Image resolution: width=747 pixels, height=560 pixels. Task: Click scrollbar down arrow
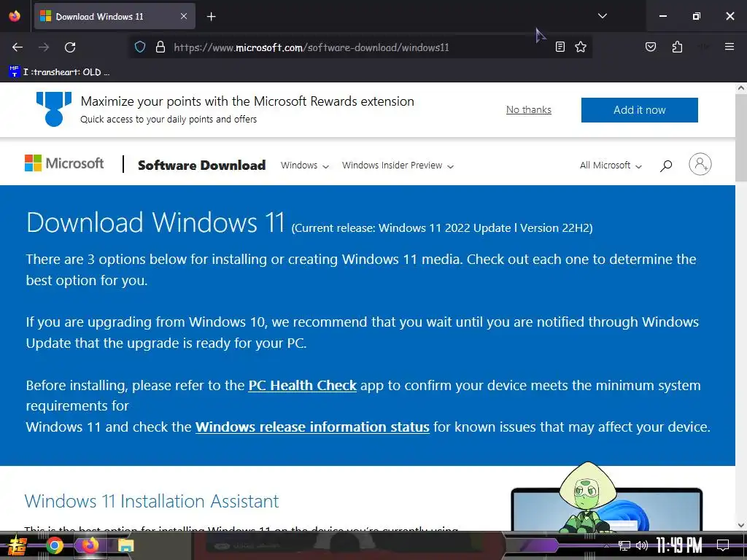[741, 525]
